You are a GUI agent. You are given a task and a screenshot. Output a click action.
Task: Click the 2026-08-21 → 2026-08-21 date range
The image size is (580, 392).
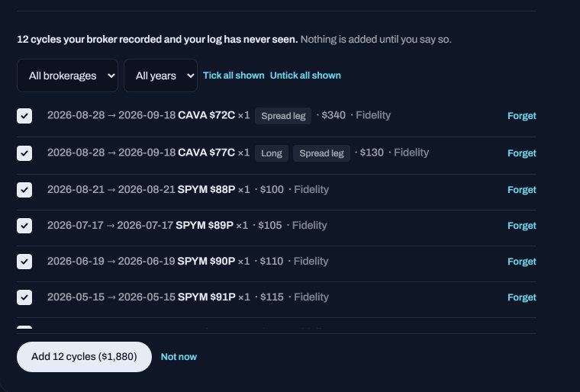(111, 189)
